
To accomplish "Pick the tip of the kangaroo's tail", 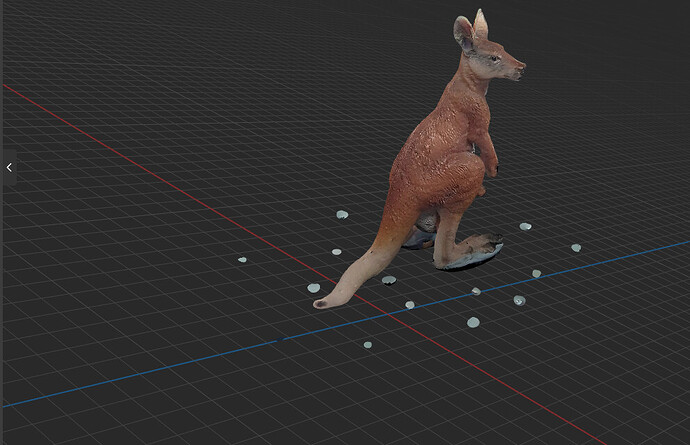I will 319,304.
